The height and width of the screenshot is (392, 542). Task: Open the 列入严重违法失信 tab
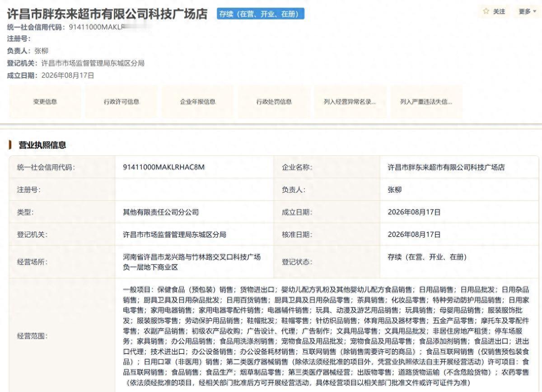pyautogui.click(x=426, y=102)
